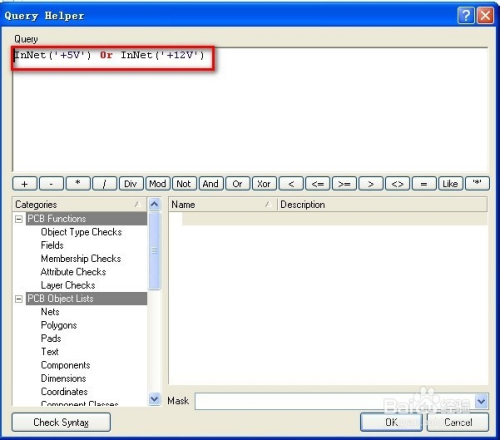Select Membership Checks in categories
500x440 pixels.
pyautogui.click(x=81, y=259)
